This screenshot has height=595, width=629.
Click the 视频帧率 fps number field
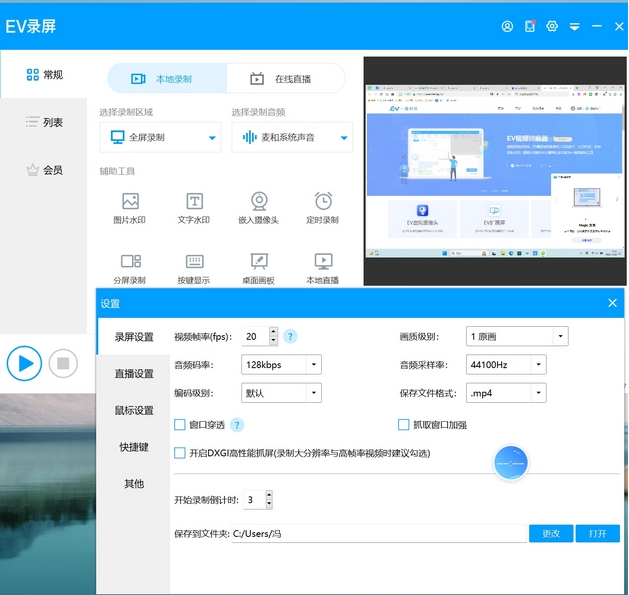click(x=256, y=336)
